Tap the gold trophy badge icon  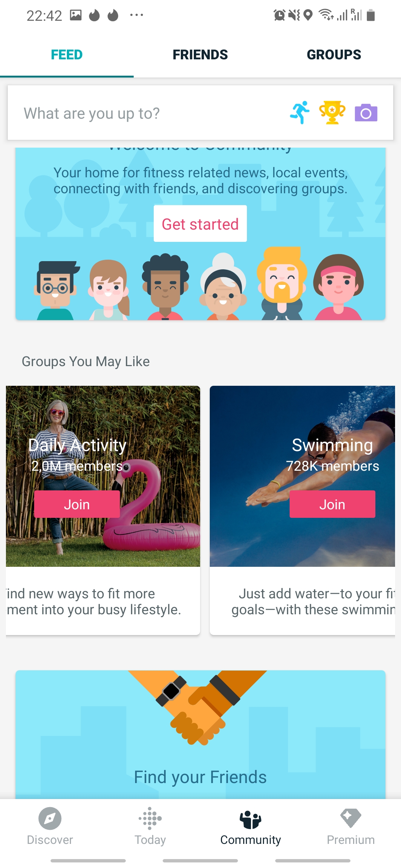click(x=332, y=113)
